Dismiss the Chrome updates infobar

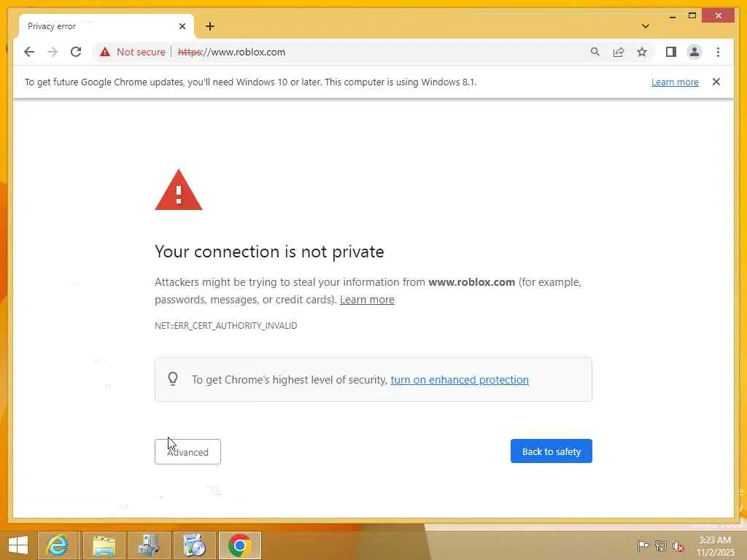pyautogui.click(x=716, y=82)
